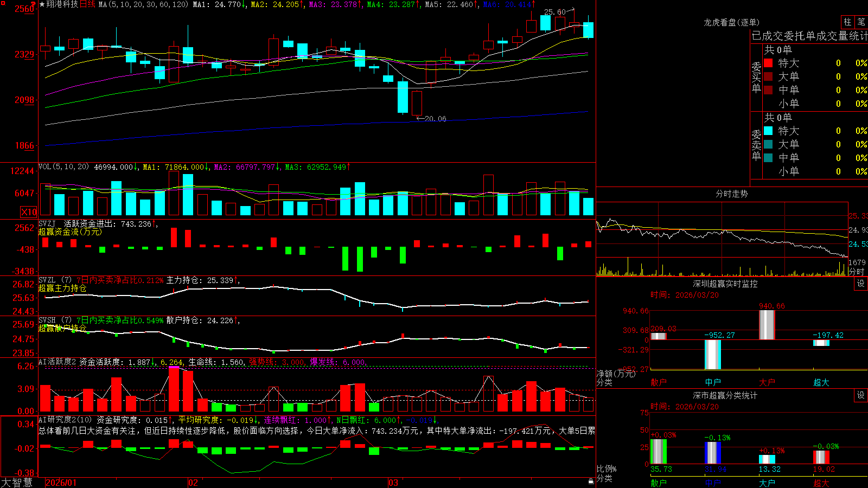Click the dark red 中单 buy-order swatch
This screenshot has width=868, height=488.
(x=768, y=90)
